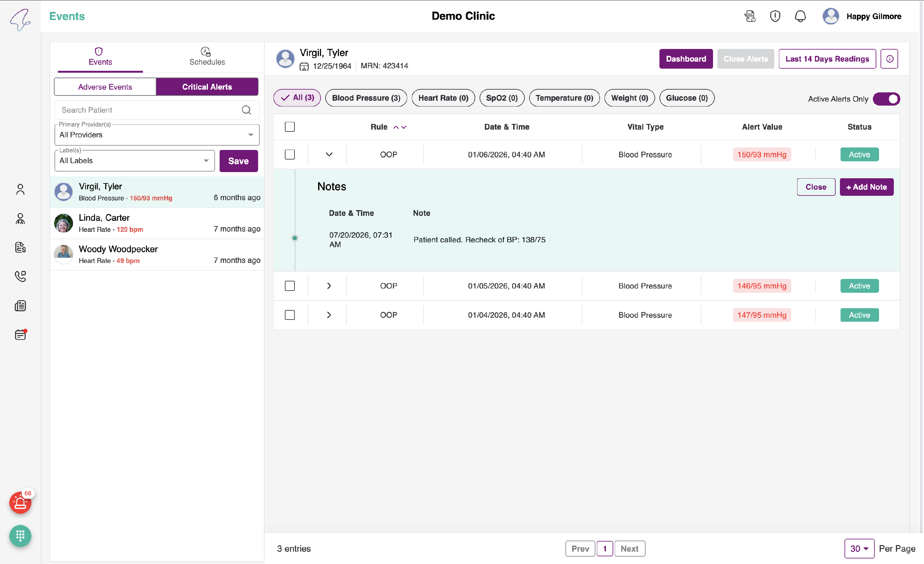Click the shield alert icon in header
This screenshot has height=564, width=924.
click(775, 16)
